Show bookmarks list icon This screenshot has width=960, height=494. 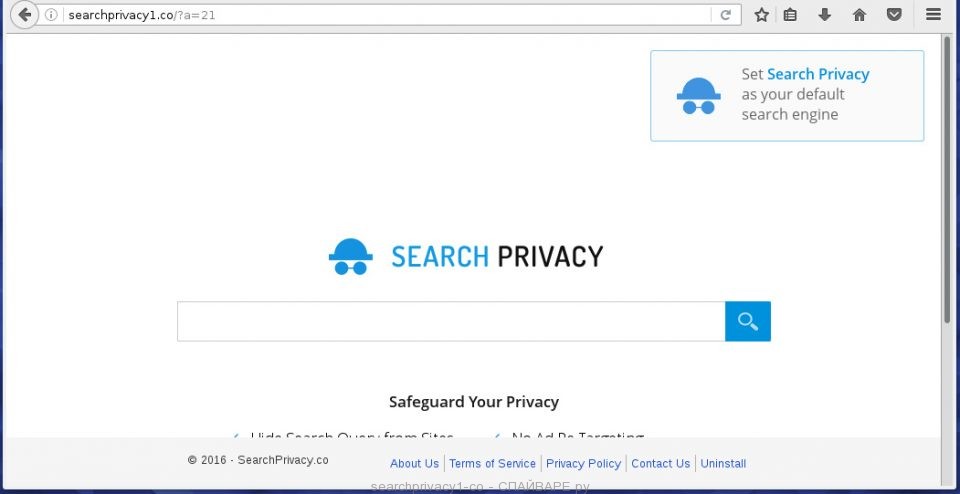[790, 15]
